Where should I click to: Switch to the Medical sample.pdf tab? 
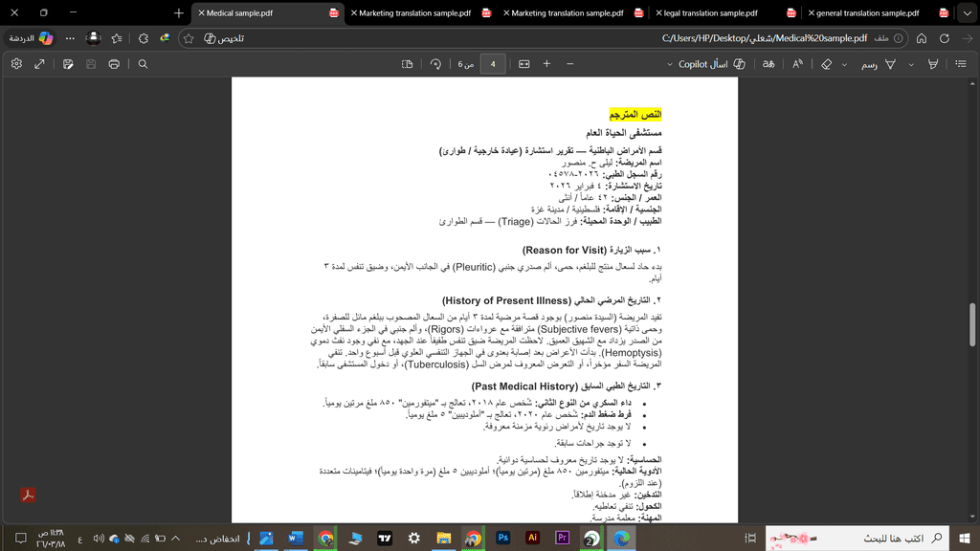click(267, 12)
